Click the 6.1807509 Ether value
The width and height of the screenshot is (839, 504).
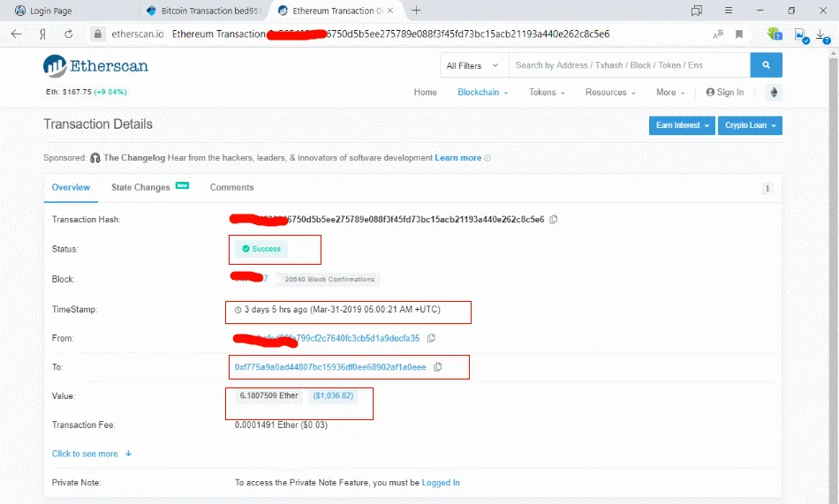pos(268,395)
